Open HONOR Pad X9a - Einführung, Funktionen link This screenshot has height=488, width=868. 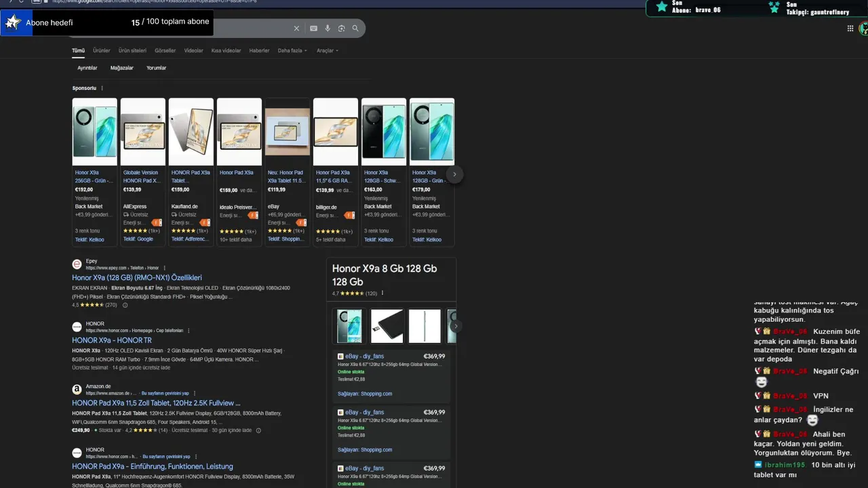pyautogui.click(x=153, y=466)
